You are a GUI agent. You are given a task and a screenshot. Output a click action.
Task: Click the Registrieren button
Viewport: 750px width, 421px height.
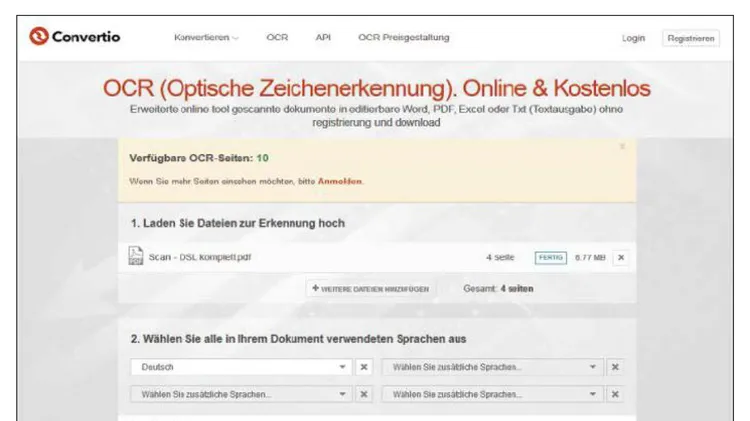[691, 38]
